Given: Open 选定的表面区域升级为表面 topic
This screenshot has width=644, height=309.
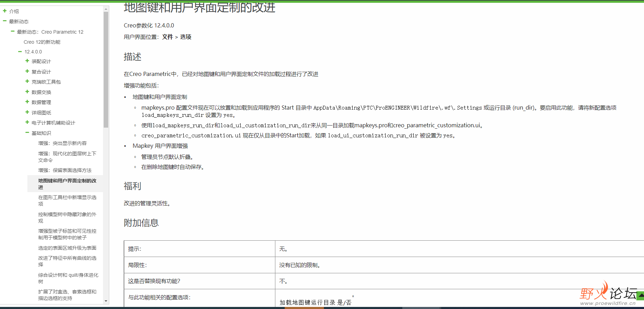Looking at the screenshot, I should (x=67, y=248).
